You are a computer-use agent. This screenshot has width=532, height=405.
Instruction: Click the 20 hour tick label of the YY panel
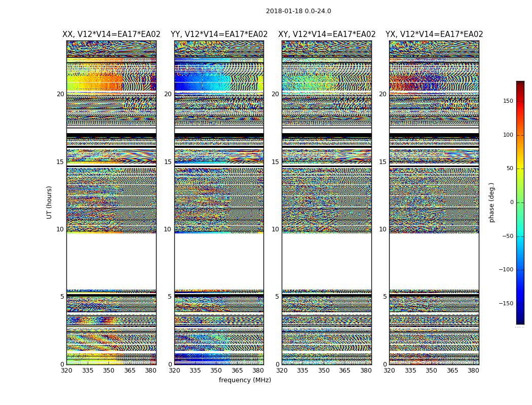point(168,94)
